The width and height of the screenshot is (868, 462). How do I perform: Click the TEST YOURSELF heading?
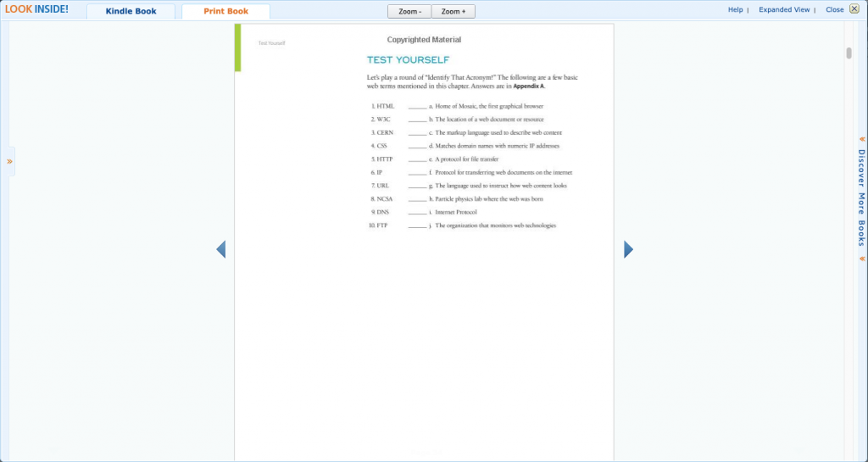point(408,60)
